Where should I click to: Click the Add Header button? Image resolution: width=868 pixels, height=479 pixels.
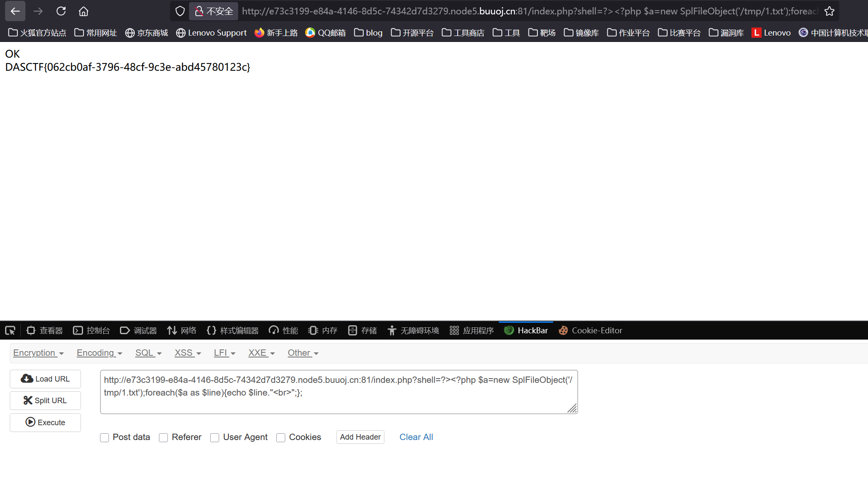360,437
